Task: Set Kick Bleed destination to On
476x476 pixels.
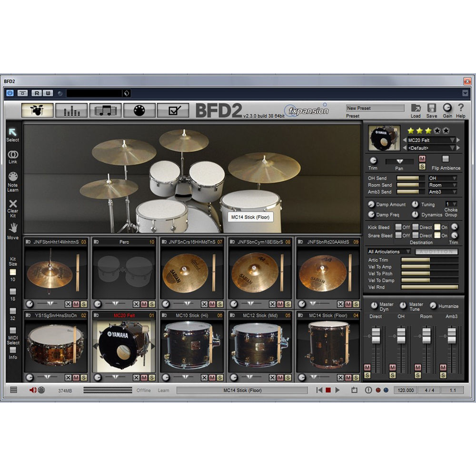Action: click(x=437, y=227)
